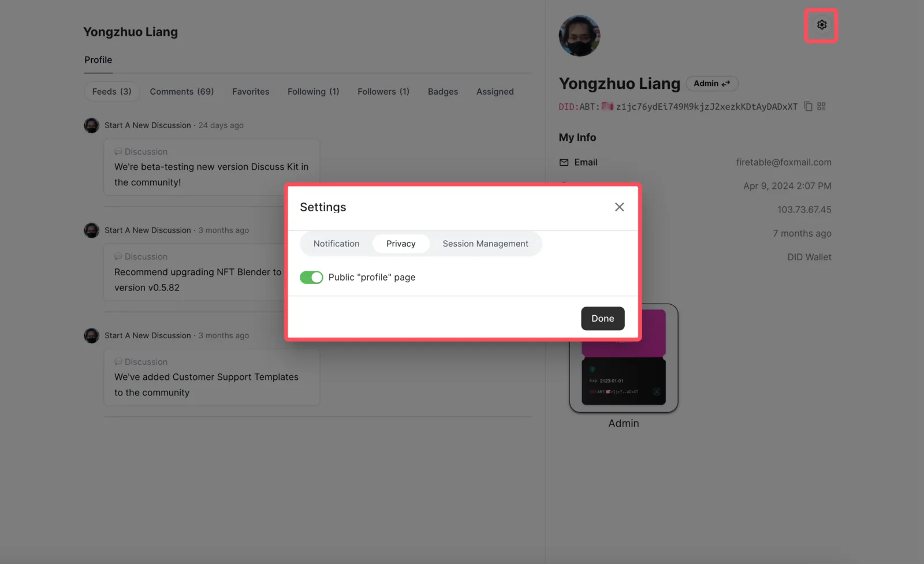This screenshot has height=564, width=924.
Task: Toggle Public "profile" page switch
Action: coord(311,277)
